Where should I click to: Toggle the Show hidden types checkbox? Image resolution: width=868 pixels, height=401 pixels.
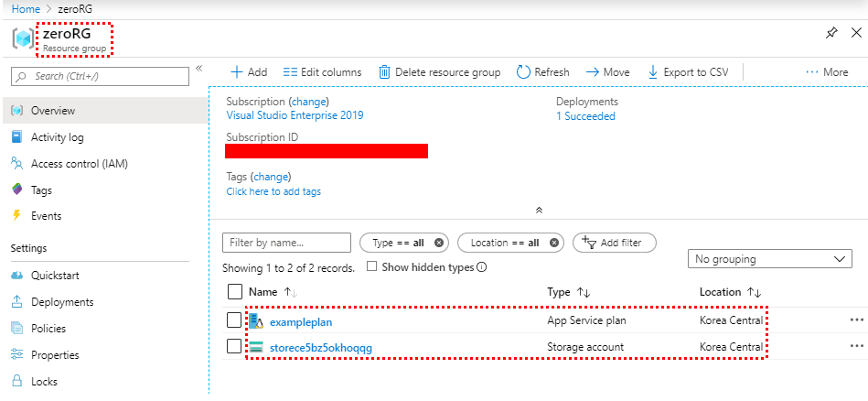(x=372, y=266)
